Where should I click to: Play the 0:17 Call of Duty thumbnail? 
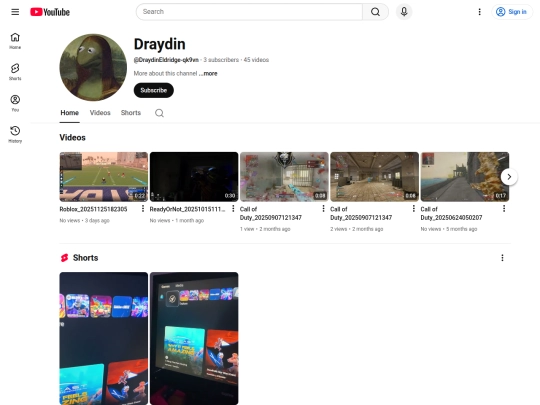[x=465, y=177]
